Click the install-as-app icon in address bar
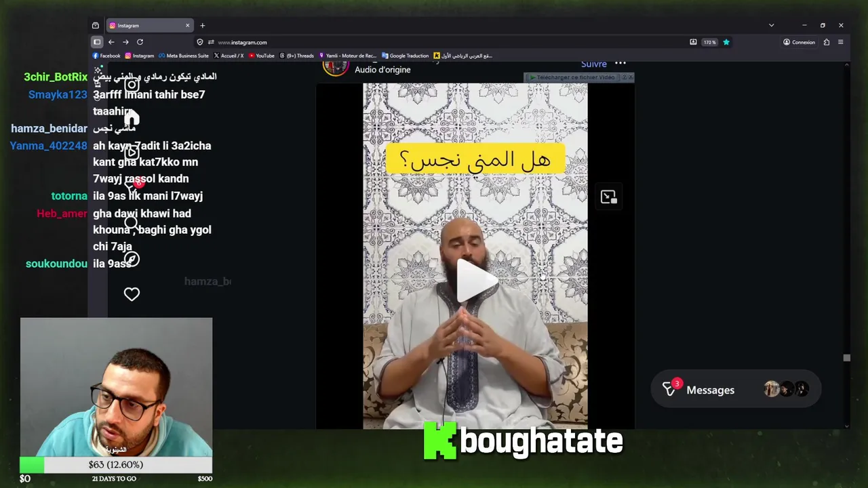Screen dimensions: 868x488 point(693,42)
